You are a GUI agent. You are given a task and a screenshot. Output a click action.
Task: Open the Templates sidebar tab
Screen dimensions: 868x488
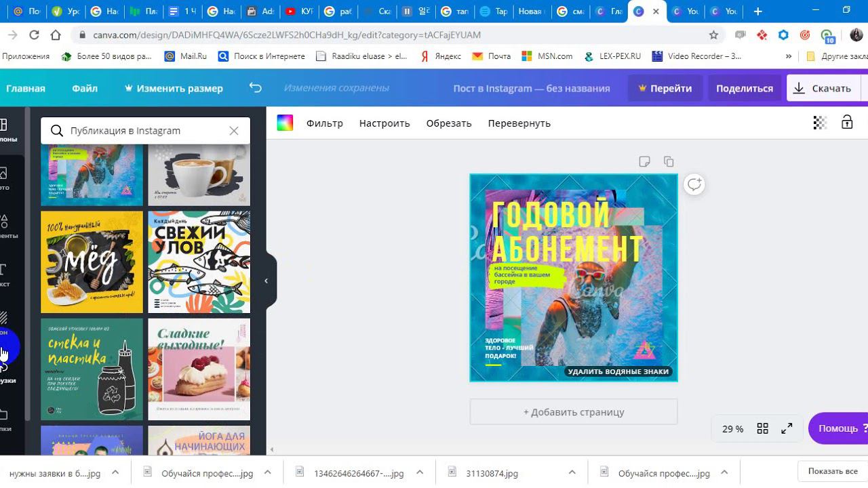pyautogui.click(x=5, y=131)
